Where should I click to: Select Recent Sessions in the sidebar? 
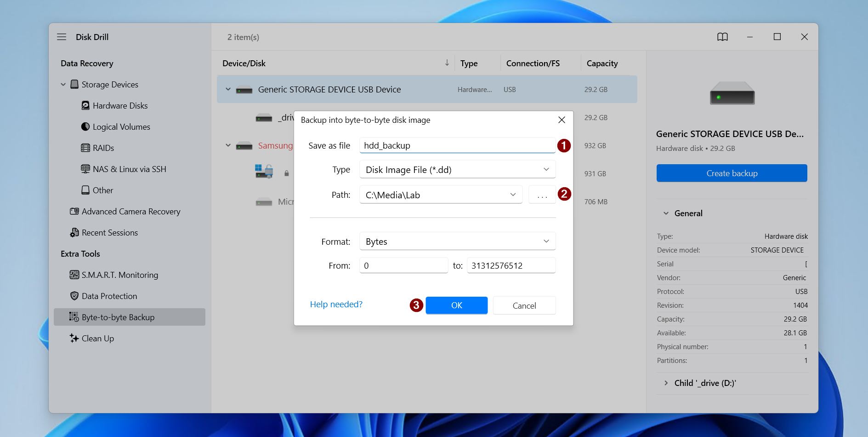pyautogui.click(x=109, y=233)
